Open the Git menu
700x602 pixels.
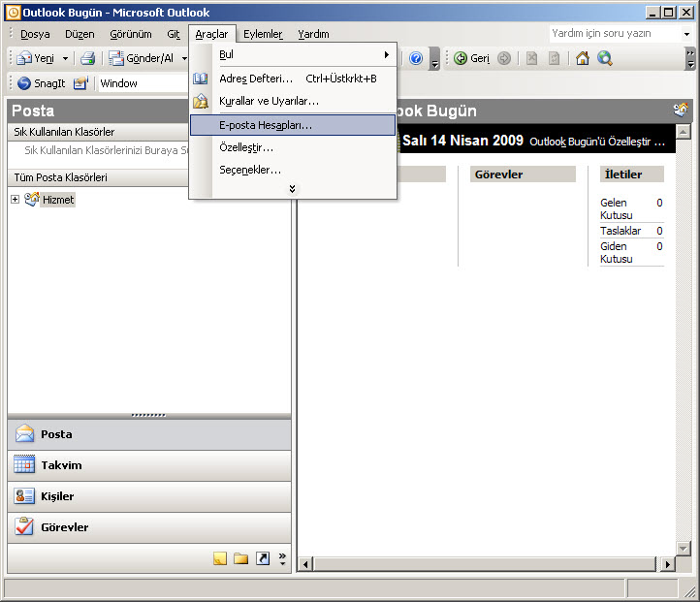tap(174, 34)
